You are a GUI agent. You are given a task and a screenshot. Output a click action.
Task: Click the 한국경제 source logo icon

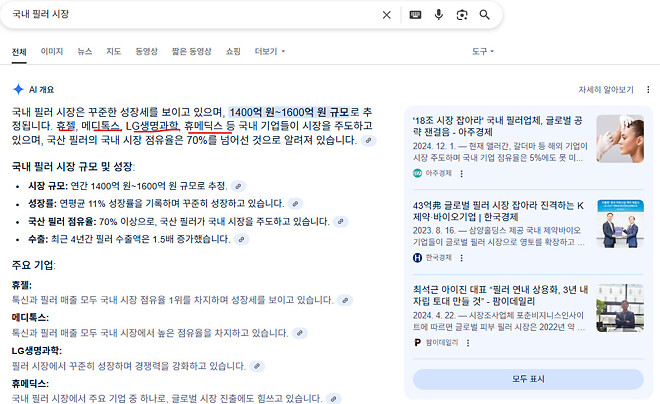point(417,258)
